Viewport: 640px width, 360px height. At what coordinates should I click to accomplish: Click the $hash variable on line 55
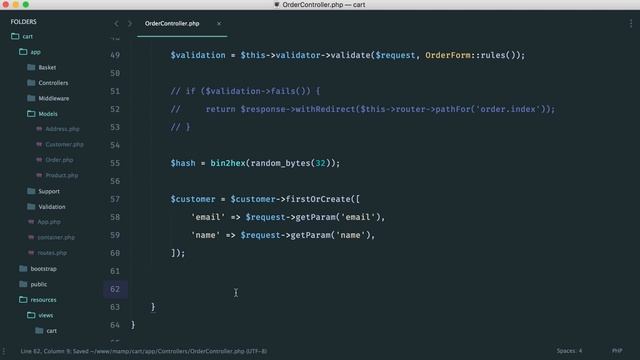click(183, 163)
